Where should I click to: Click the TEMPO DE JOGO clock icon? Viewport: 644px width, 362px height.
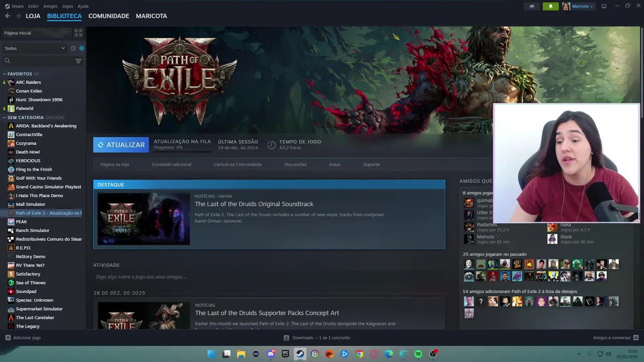(x=271, y=145)
